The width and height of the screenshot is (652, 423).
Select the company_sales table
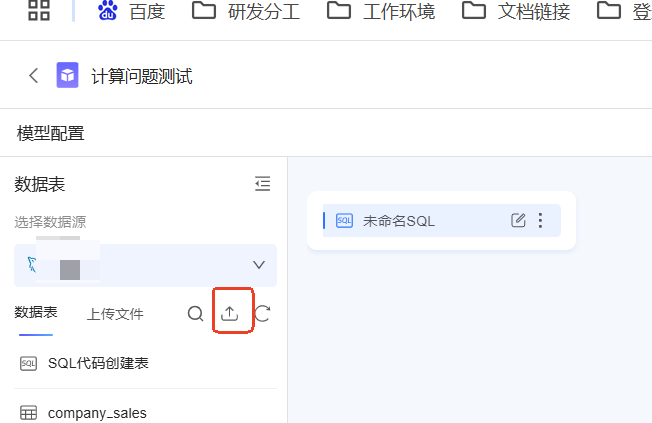[x=146, y=413]
